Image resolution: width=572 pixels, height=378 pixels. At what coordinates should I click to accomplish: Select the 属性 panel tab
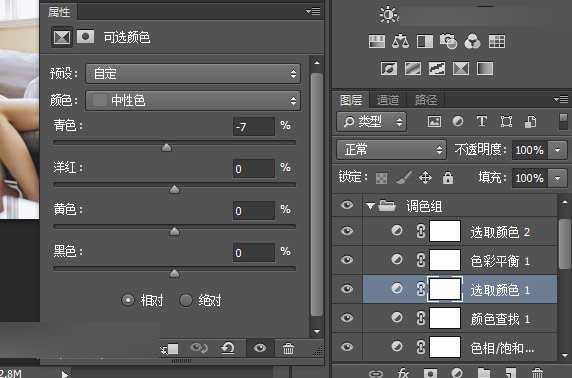click(59, 12)
